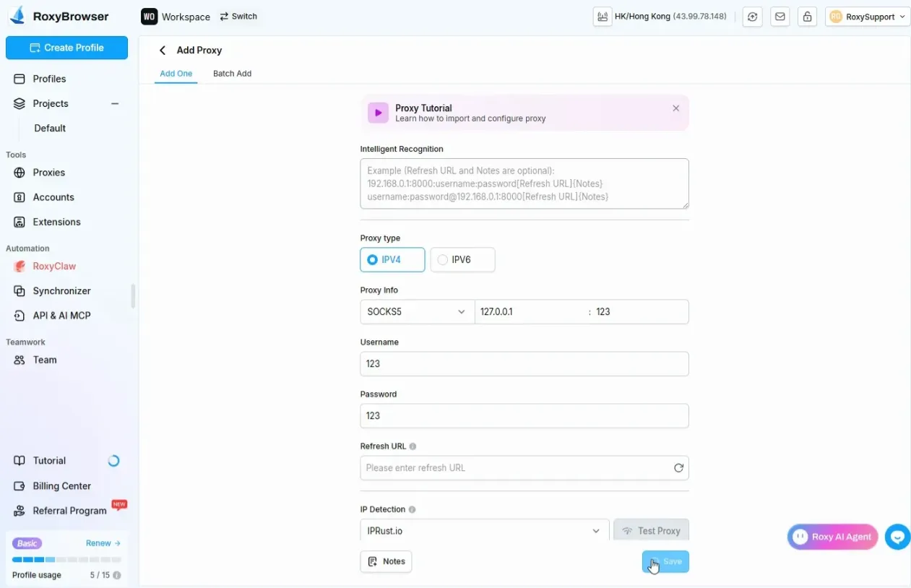
Task: Click the Username input field
Action: click(524, 364)
